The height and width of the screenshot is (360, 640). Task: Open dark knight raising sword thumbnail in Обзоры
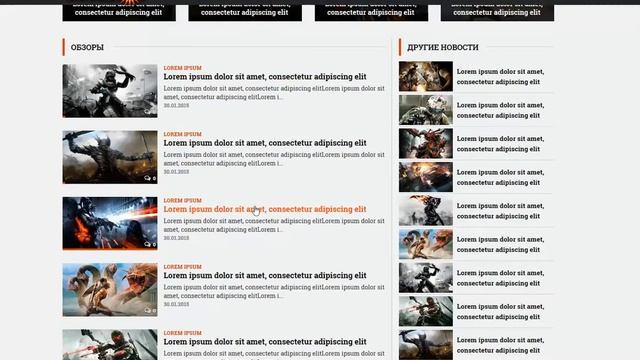[110, 157]
